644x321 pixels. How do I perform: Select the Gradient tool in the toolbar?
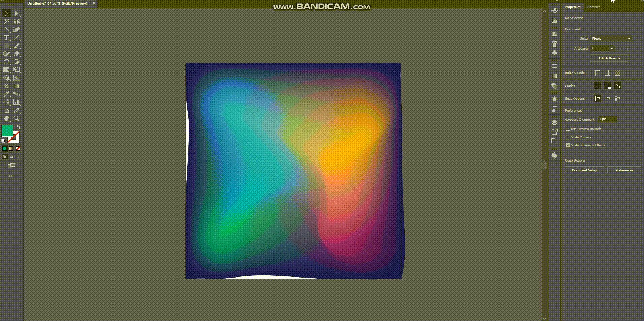pos(17,86)
